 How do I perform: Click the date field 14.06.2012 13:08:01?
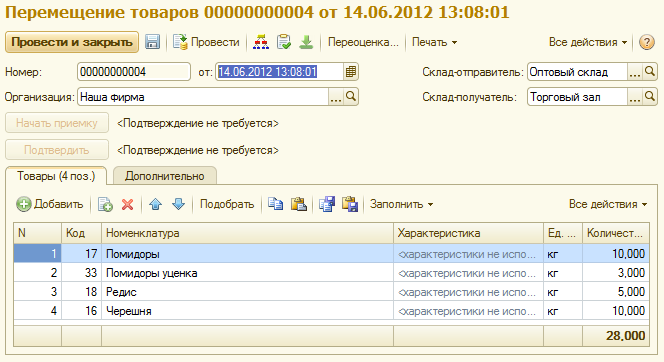279,72
